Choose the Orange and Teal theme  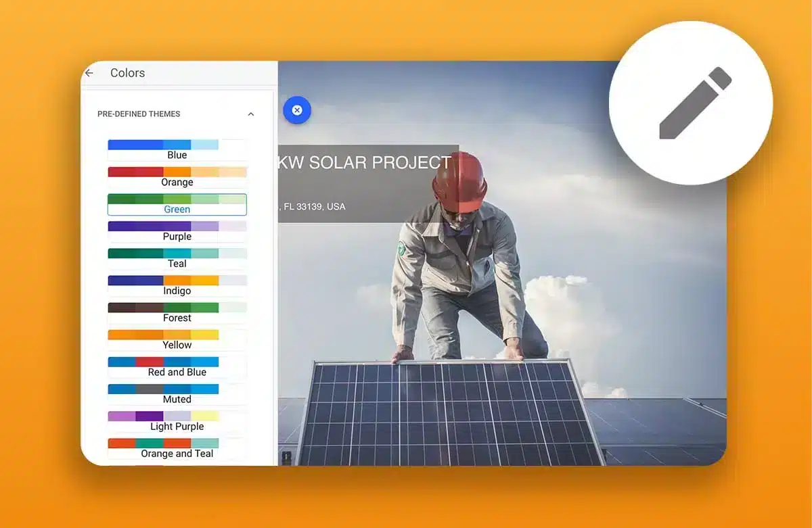tap(177, 448)
